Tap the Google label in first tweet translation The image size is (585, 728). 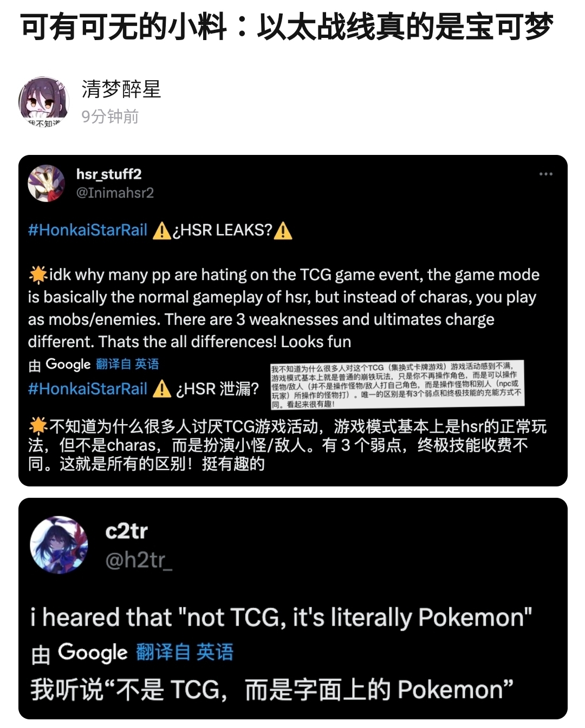[x=68, y=365]
